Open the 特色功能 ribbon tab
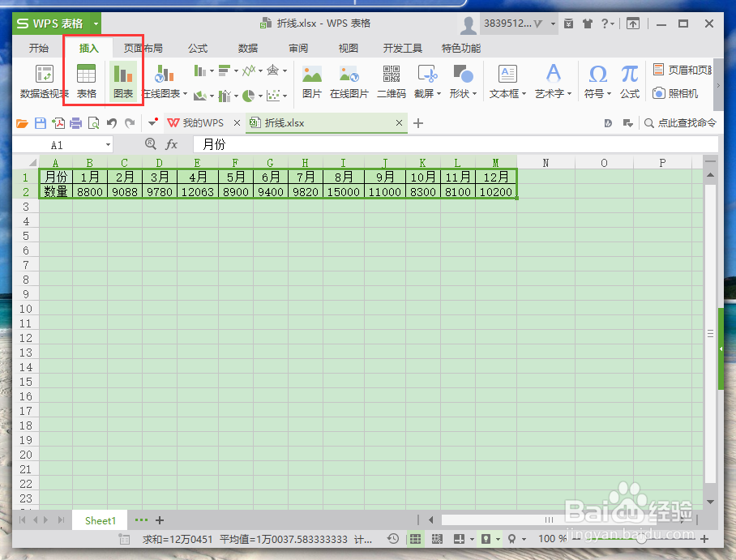 tap(461, 49)
